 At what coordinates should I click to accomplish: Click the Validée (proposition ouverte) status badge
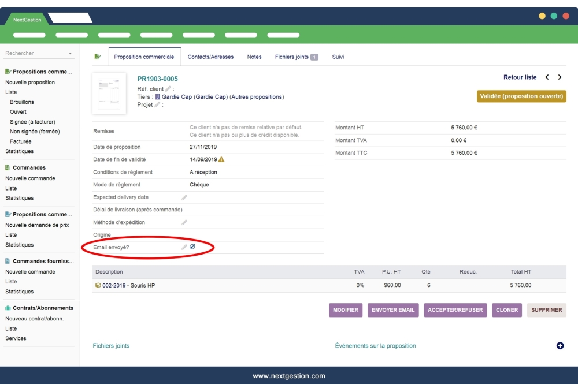pyautogui.click(x=521, y=96)
